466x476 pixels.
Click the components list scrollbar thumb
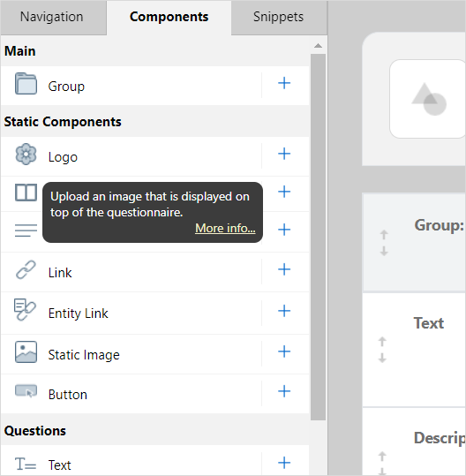coord(318,237)
